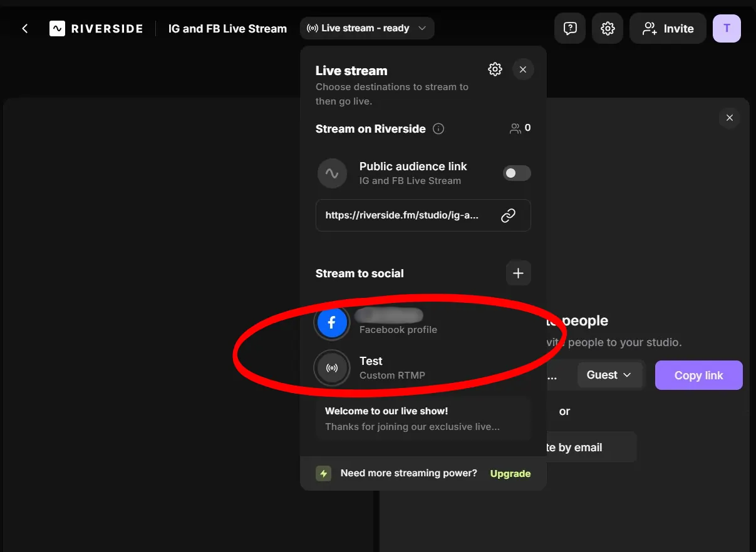Click the Stream to social heading
756x552 pixels.
pos(360,273)
